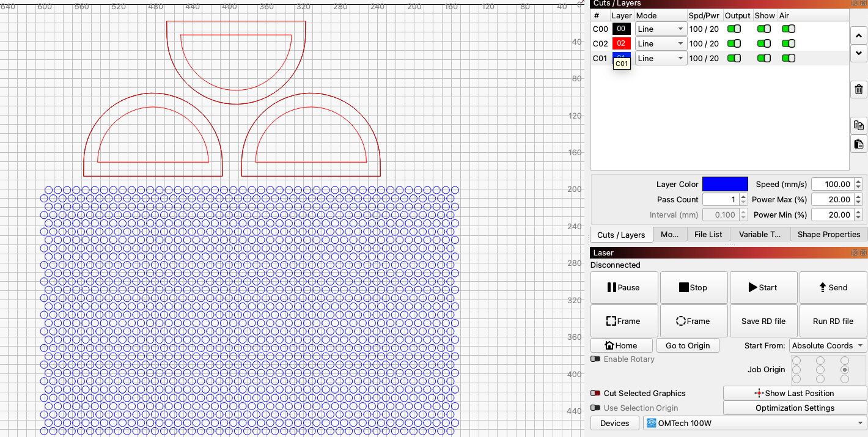
Task: Toggle Output for layer C00
Action: (734, 29)
